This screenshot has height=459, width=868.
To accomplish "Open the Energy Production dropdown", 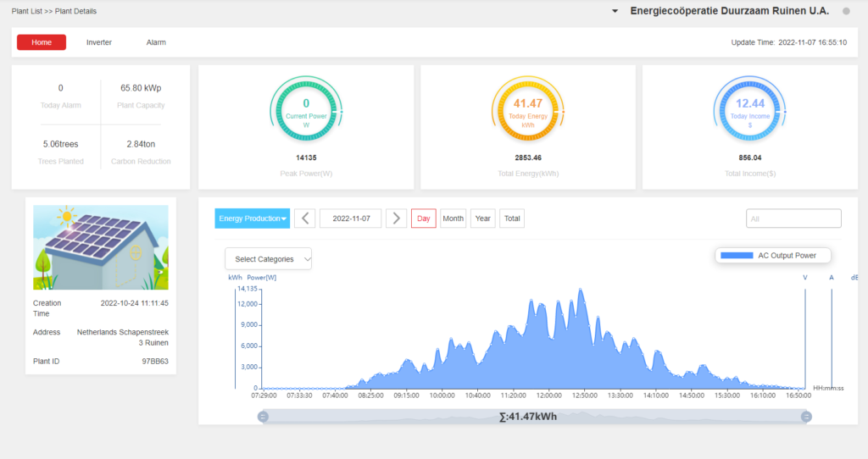I will [253, 218].
